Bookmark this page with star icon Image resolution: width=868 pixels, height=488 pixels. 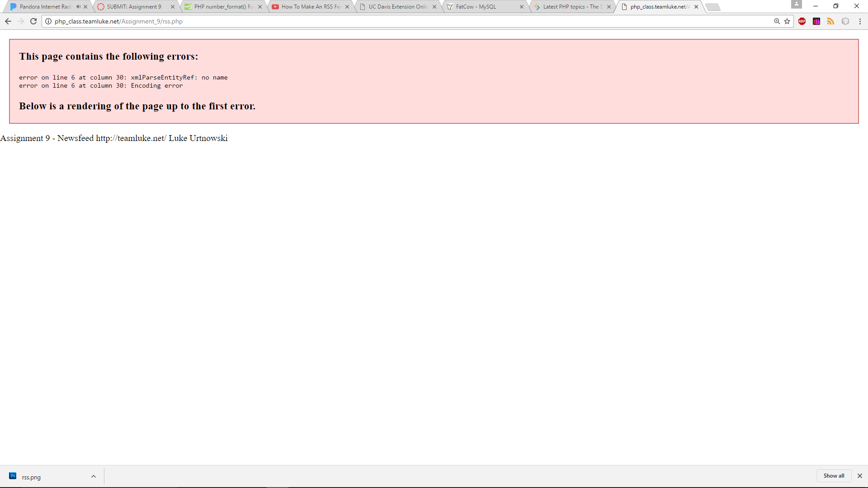point(787,21)
